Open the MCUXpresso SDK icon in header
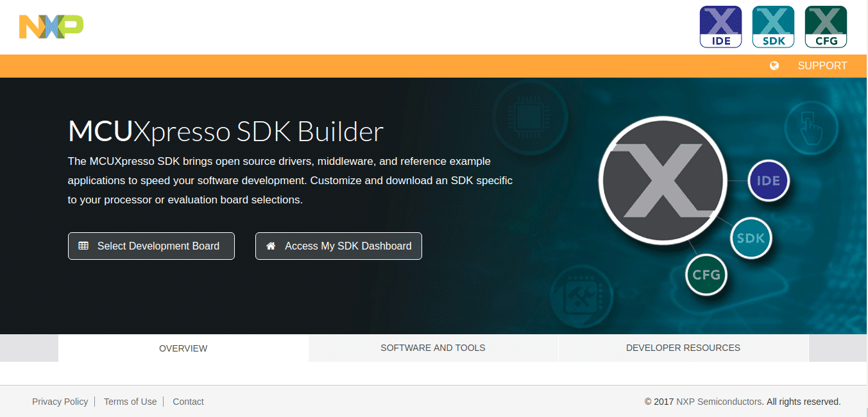868x417 pixels. [773, 27]
